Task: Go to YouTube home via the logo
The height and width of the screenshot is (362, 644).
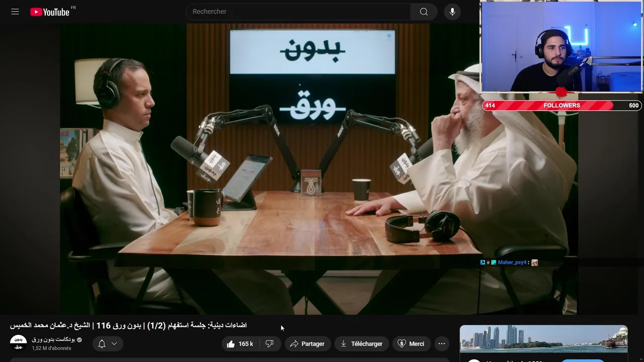Action: 50,12
